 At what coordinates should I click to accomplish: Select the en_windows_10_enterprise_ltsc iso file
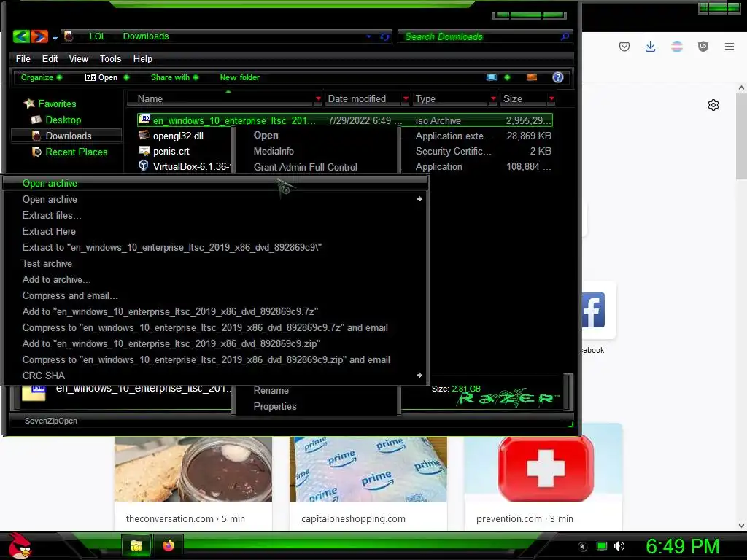[x=345, y=120]
